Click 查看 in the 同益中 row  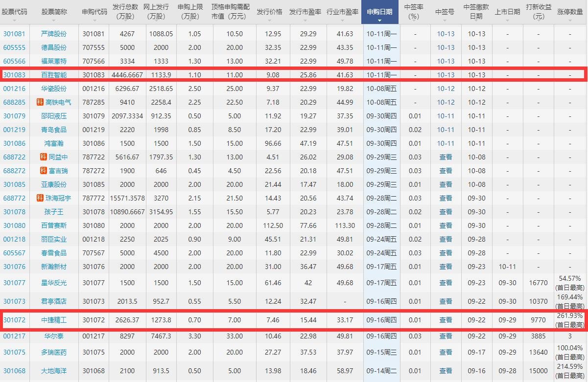tap(446, 157)
